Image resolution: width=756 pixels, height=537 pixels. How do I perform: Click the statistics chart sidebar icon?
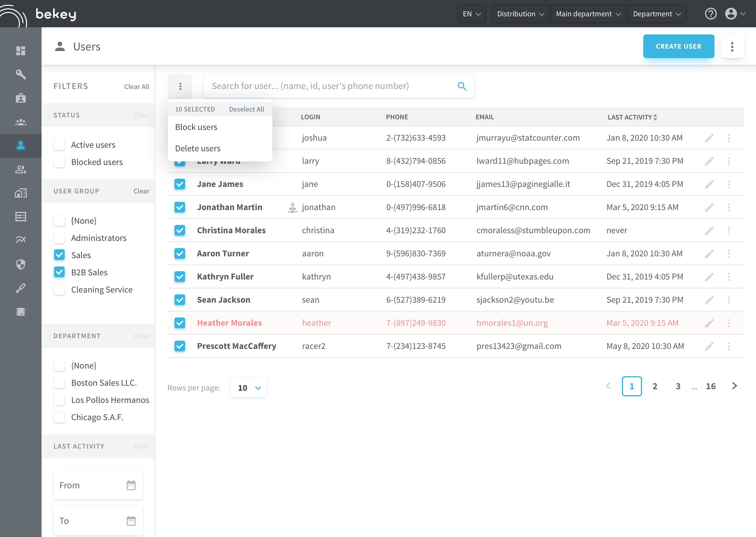tap(20, 240)
